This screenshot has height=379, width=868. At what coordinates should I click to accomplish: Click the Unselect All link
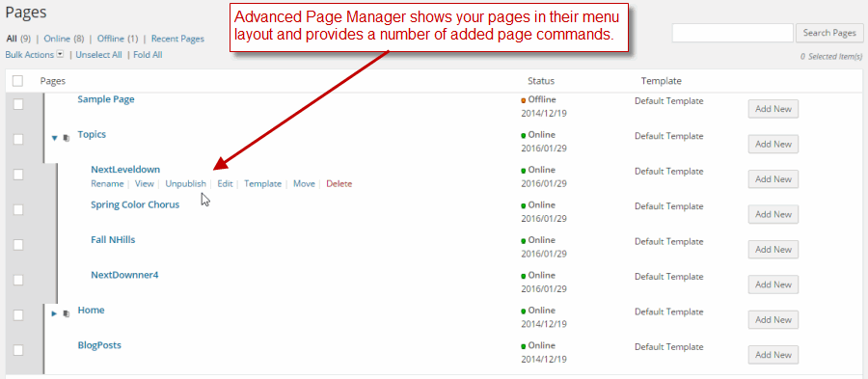pos(98,55)
